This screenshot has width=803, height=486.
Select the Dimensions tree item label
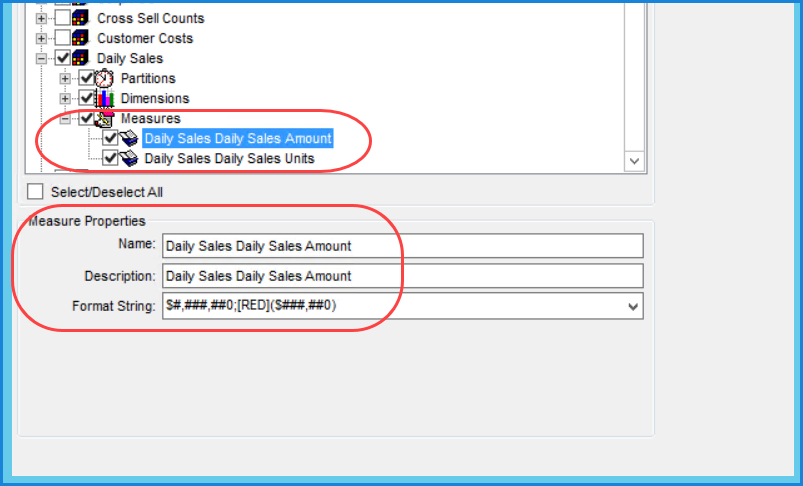tap(154, 98)
